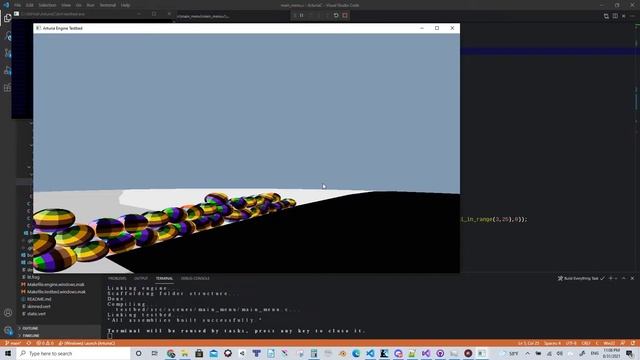Open Task View on the taskbar

[x=154, y=353]
